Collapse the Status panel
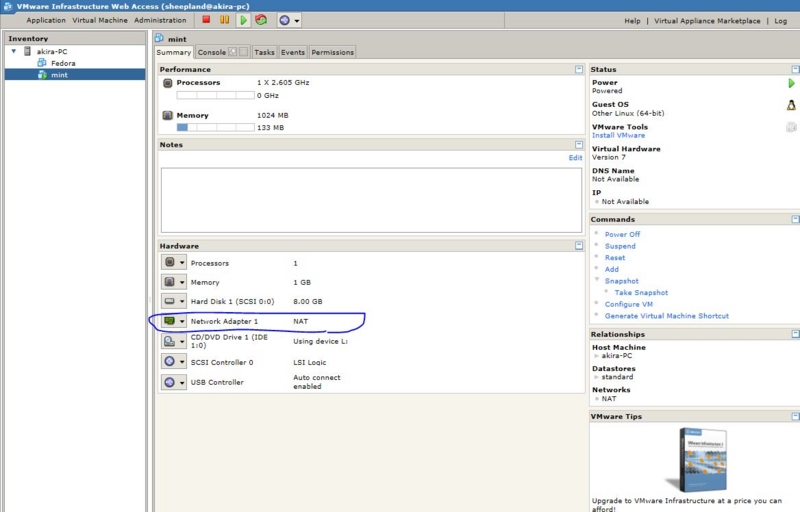This screenshot has width=800, height=512. 795,69
